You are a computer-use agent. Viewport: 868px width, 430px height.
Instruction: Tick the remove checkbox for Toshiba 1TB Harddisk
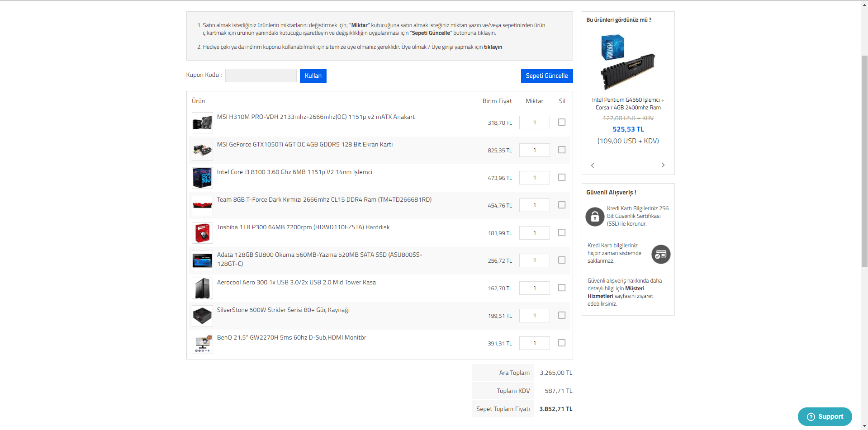point(562,232)
